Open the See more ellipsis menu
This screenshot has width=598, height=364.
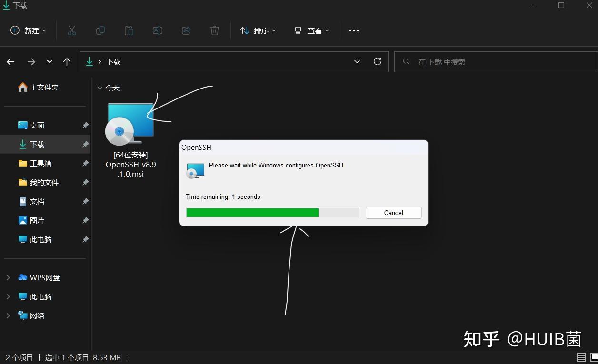pos(354,30)
